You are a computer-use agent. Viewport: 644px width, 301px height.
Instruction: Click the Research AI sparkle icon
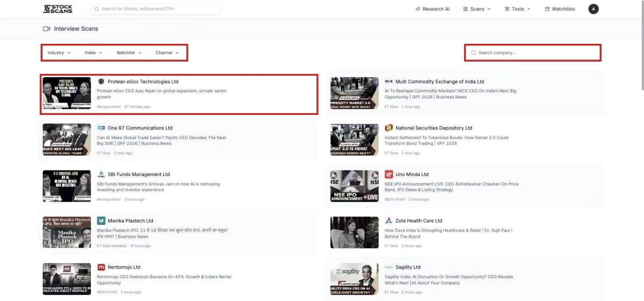(417, 9)
